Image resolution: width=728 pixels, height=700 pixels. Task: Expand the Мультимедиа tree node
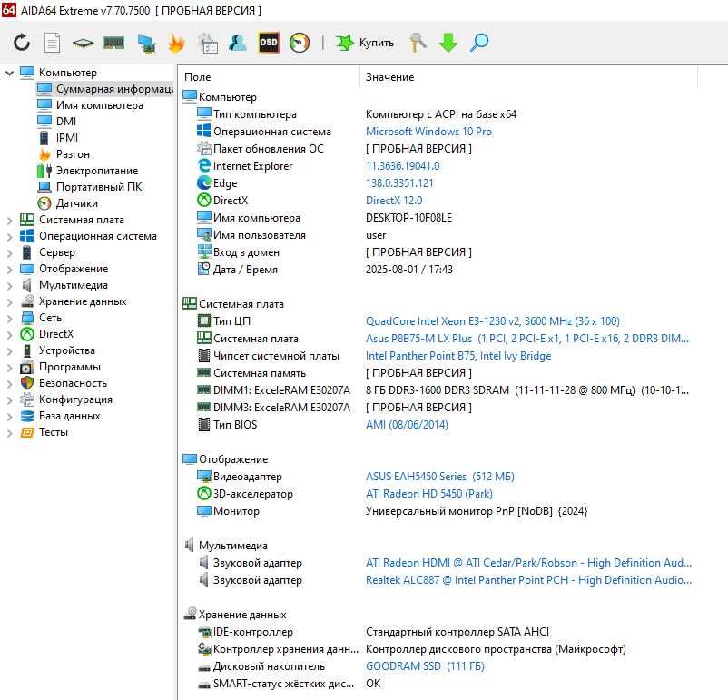click(9, 286)
